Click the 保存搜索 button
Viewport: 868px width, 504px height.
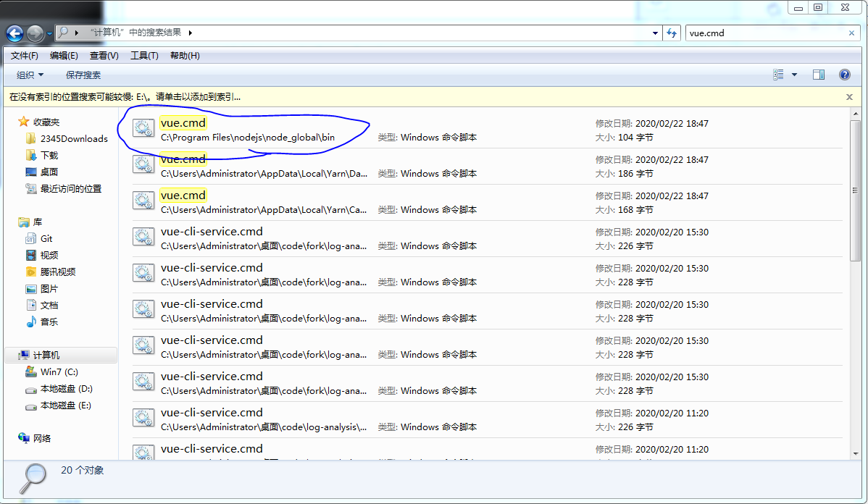coord(83,75)
